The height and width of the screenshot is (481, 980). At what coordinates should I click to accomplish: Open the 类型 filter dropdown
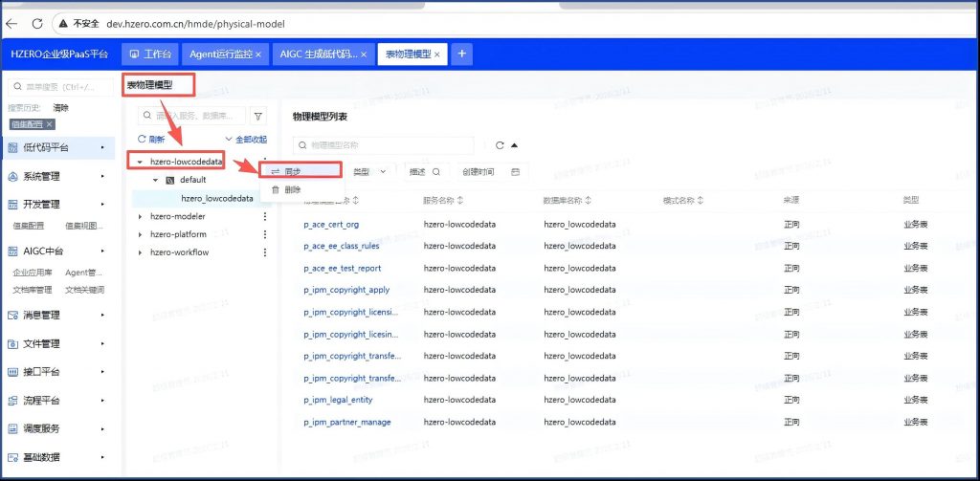point(369,172)
